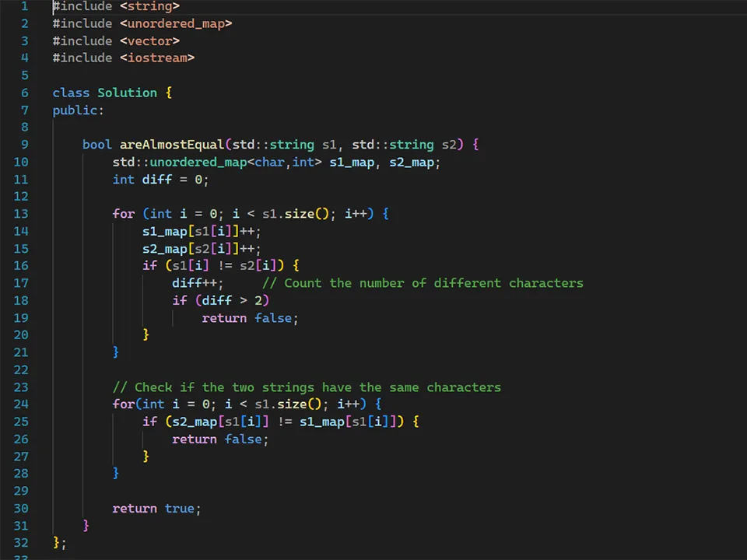Click the #include <iostream> directive
Image resolution: width=747 pixels, height=560 pixels.
pyautogui.click(x=123, y=58)
